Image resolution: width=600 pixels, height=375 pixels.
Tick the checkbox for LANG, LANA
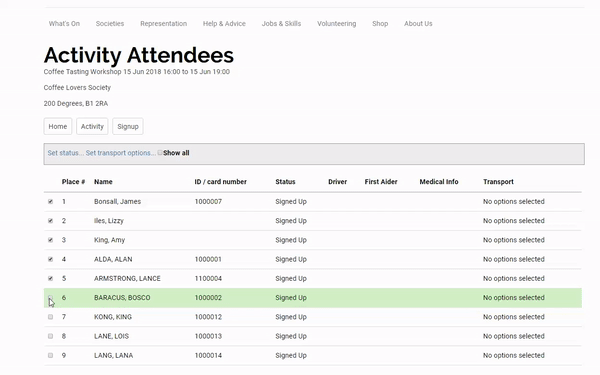click(x=51, y=355)
